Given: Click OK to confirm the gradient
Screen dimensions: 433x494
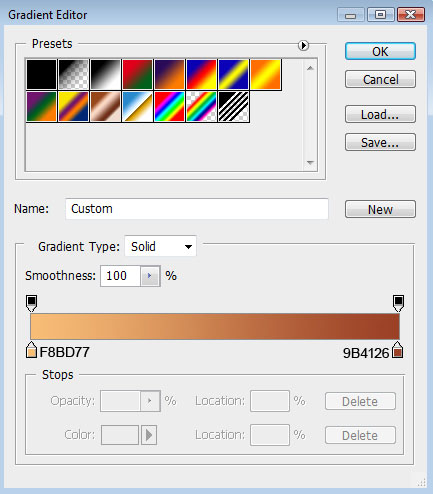Looking at the screenshot, I should (x=380, y=51).
